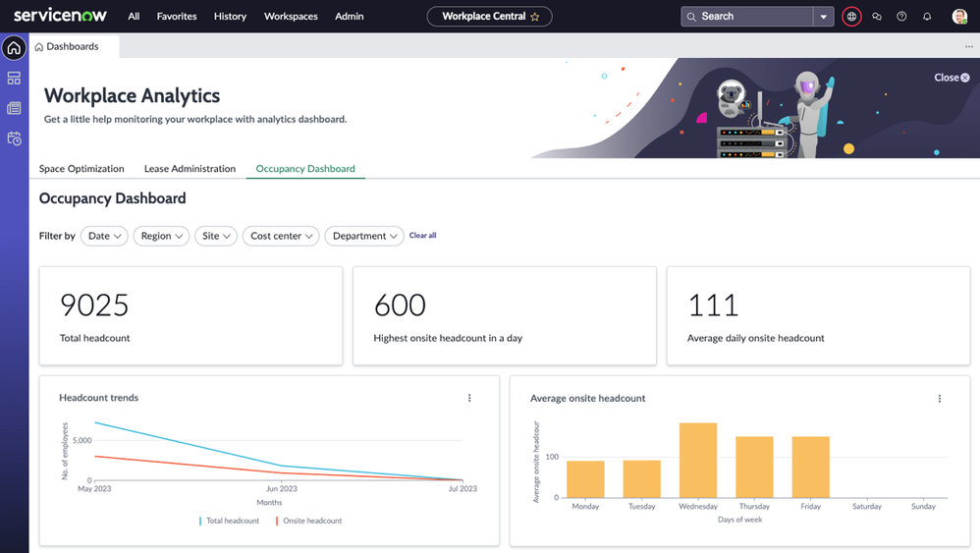Open the notifications bell
The image size is (980, 553).
click(x=927, y=17)
